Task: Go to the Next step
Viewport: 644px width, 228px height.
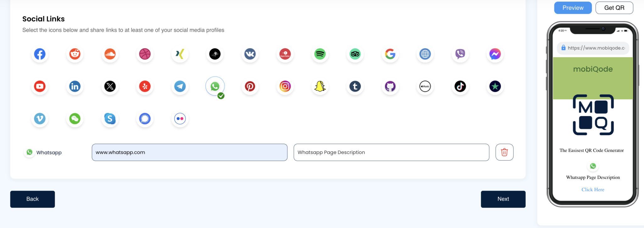Action: [x=503, y=199]
